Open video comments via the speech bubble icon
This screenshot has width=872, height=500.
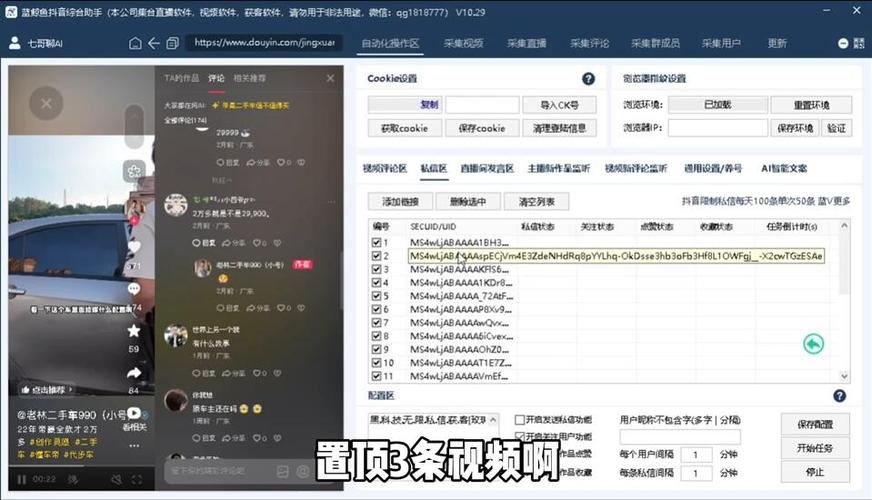[x=134, y=289]
